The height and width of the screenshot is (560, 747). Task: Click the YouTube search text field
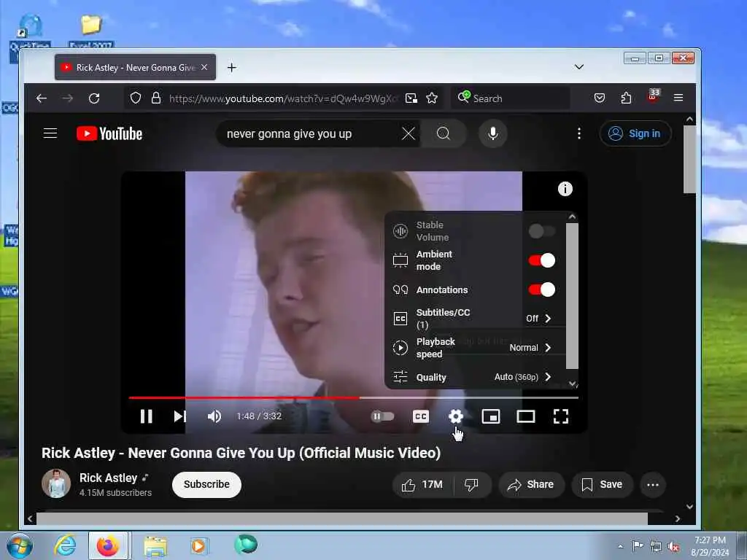point(309,134)
